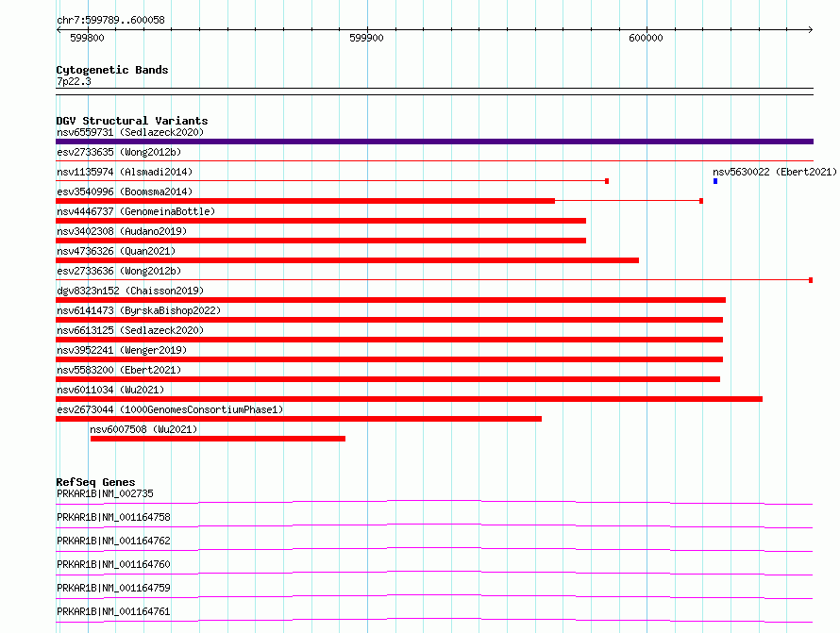840x633 pixels.
Task: Click nsv6613125 (Sedlazeck2020) label
Action: point(130,330)
